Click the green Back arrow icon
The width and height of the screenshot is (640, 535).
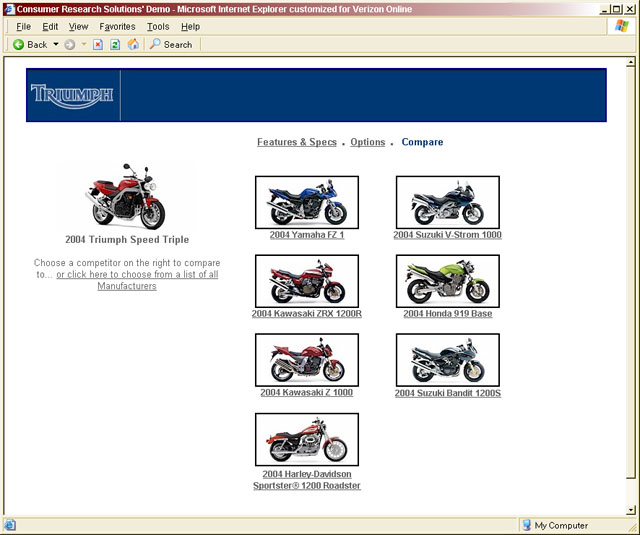click(18, 44)
